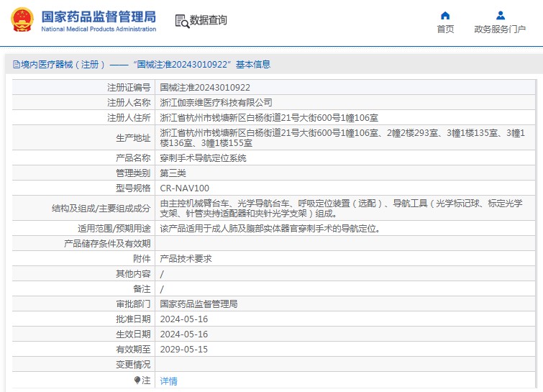Screen dimensions: 543x392
Task: Click the 备注 row label
Action: 142,289
